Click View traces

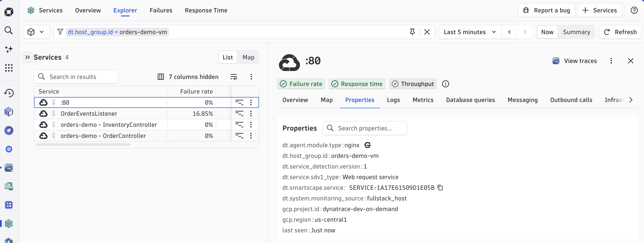[x=574, y=61]
